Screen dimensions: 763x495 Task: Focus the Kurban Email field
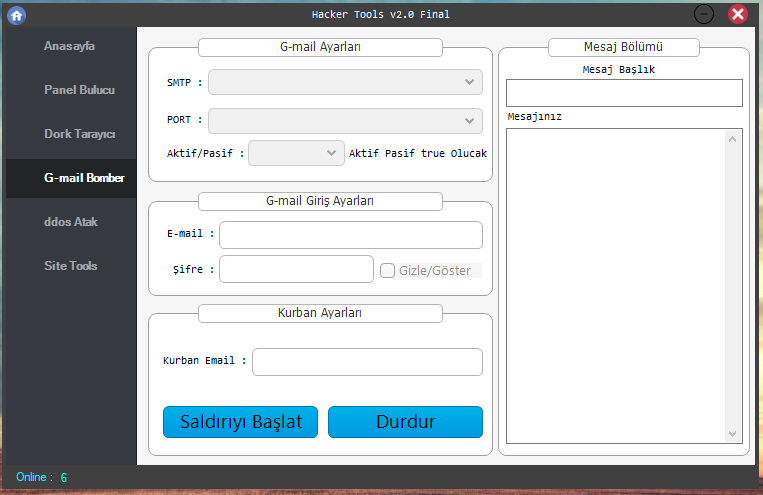point(367,362)
